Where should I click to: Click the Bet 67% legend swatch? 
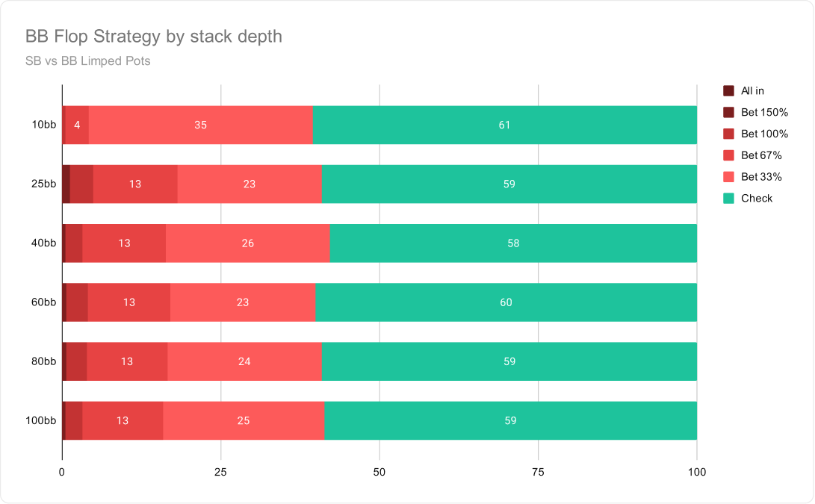(728, 155)
